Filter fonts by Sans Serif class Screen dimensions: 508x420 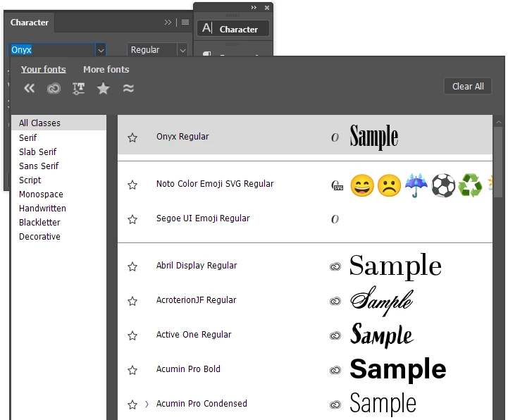(39, 166)
